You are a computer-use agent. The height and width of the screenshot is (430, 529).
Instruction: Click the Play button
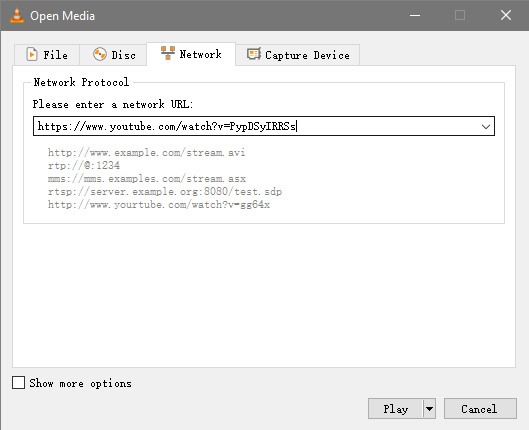(395, 409)
